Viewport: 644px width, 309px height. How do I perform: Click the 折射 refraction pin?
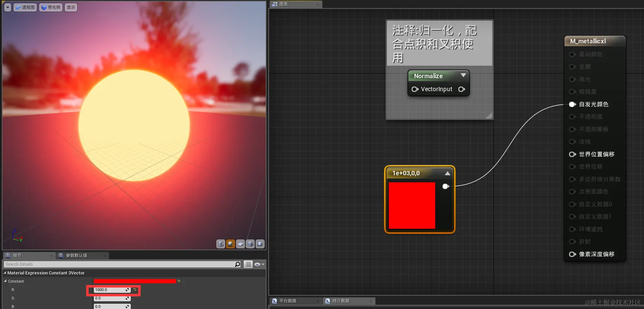coord(572,241)
